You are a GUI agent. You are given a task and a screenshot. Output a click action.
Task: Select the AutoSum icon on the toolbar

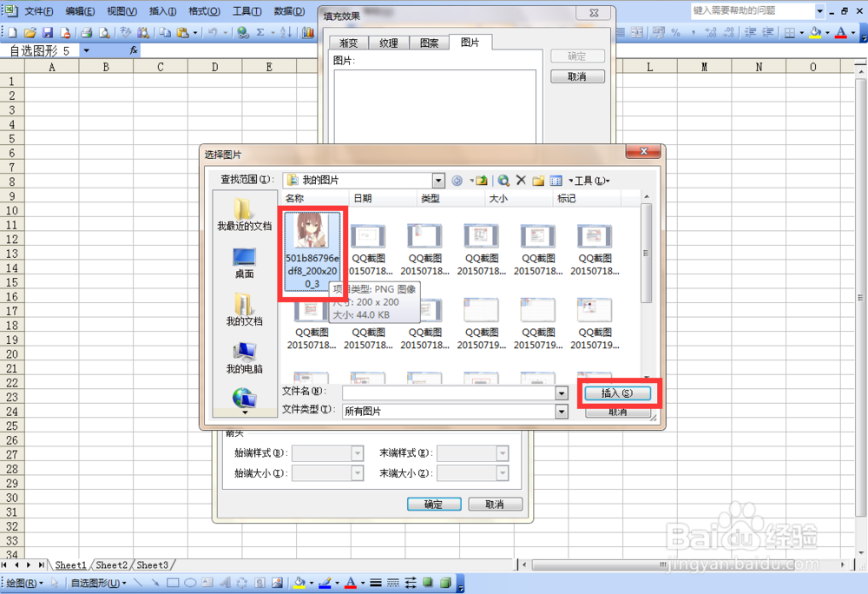260,32
